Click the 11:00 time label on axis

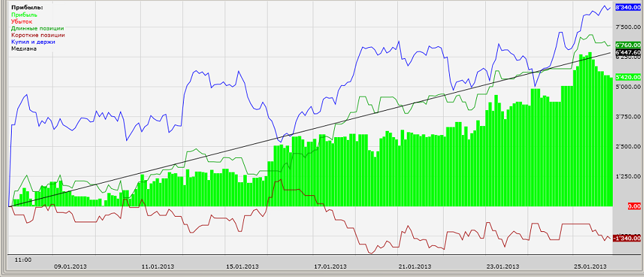point(23,260)
